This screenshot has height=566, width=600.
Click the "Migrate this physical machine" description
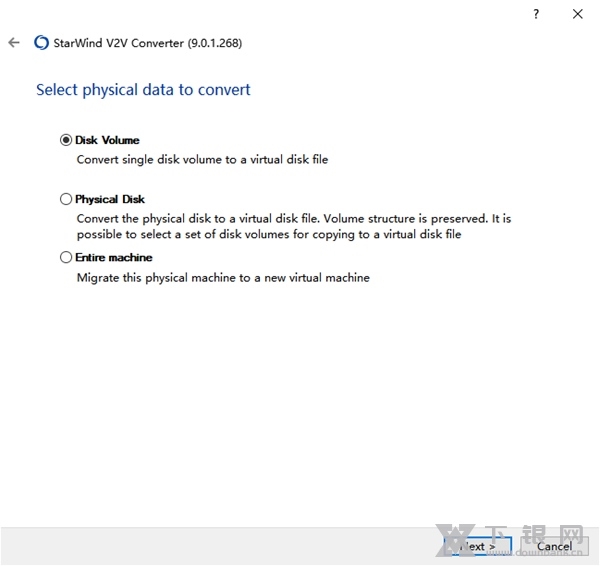[223, 277]
